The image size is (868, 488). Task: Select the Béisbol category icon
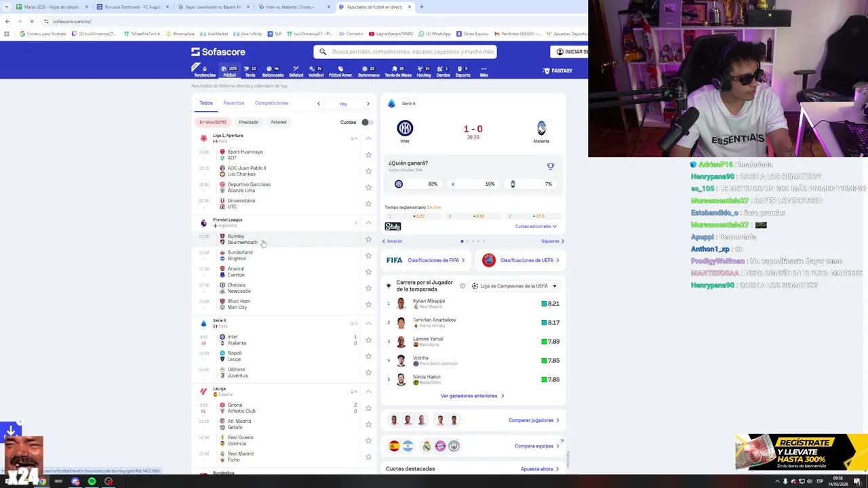click(x=296, y=71)
